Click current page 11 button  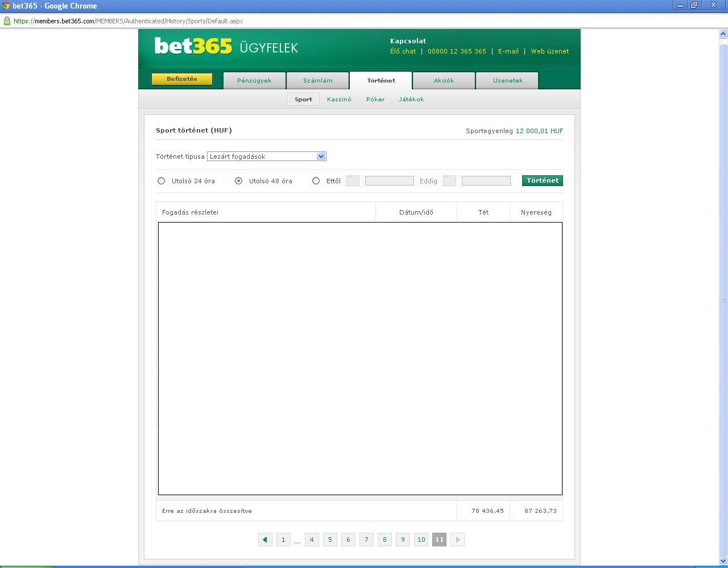pyautogui.click(x=439, y=540)
